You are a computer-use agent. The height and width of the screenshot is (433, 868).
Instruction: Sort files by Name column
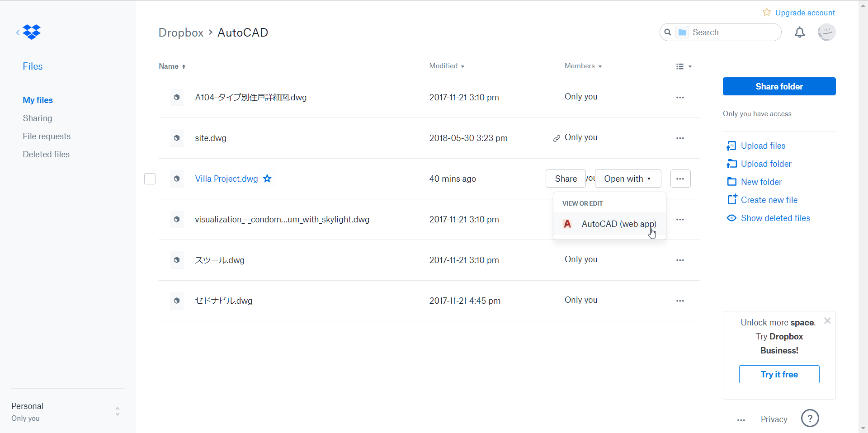point(172,66)
